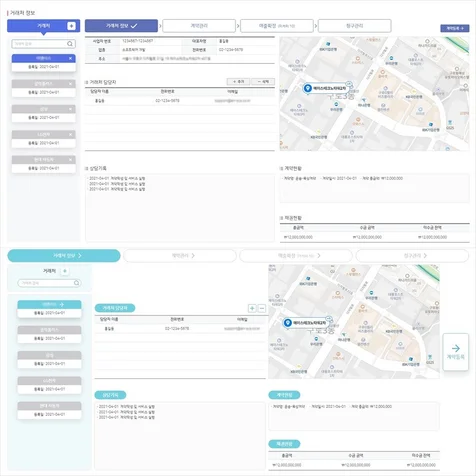The height and width of the screenshot is (476, 476).
Task: Close the LG전자 card in the blue layout
Action: [x=70, y=134]
